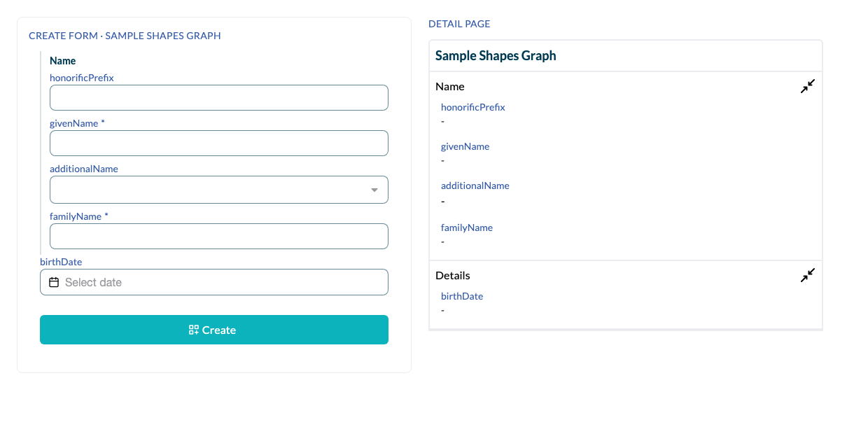Screen dimensions: 868x434
Task: Collapse the Details section in detail page
Action: pos(808,276)
